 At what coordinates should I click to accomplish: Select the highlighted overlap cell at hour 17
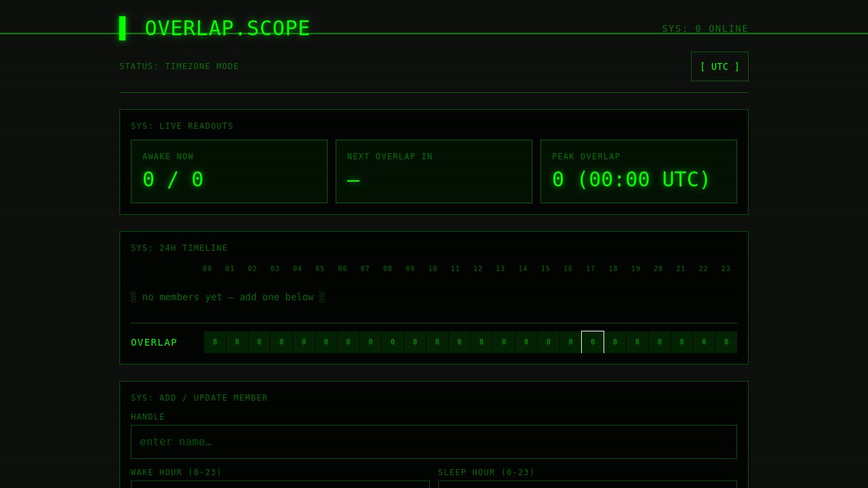pyautogui.click(x=593, y=342)
